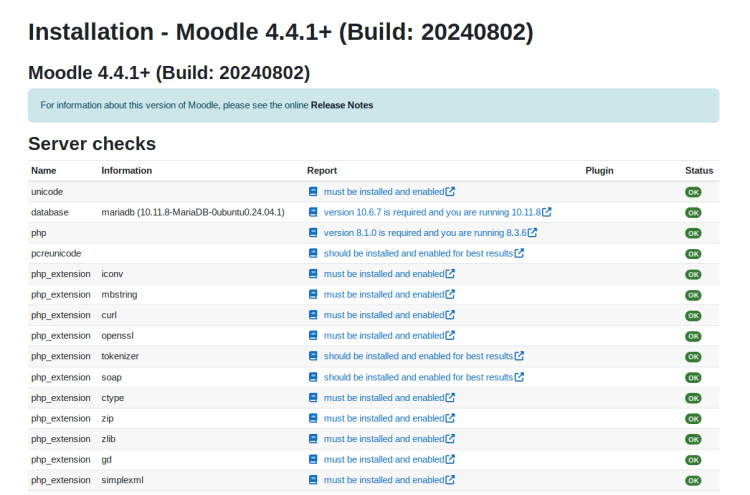Viewport: 750px width, 495px height.
Task: Click the book icon in the iconv row
Action: click(x=313, y=274)
